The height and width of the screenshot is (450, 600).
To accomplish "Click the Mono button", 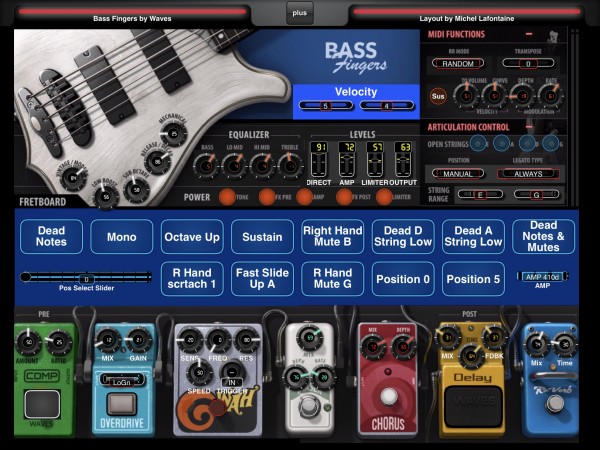I will coord(122,236).
